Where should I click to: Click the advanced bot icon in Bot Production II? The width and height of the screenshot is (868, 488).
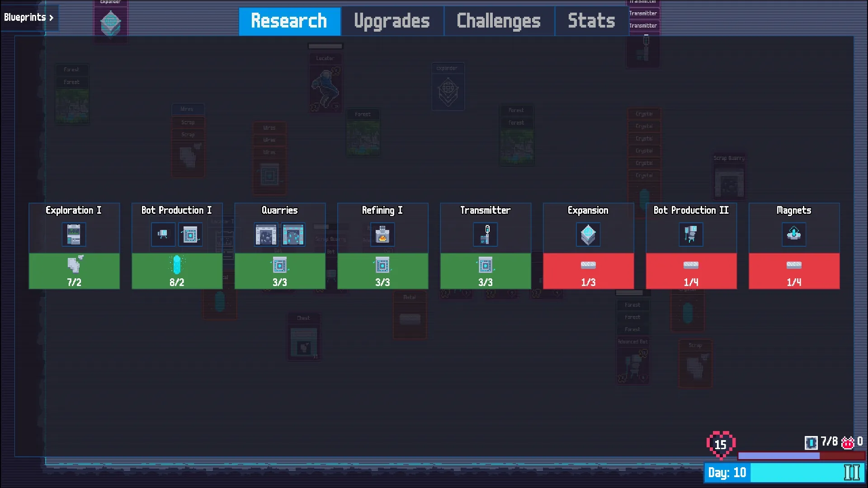click(691, 235)
